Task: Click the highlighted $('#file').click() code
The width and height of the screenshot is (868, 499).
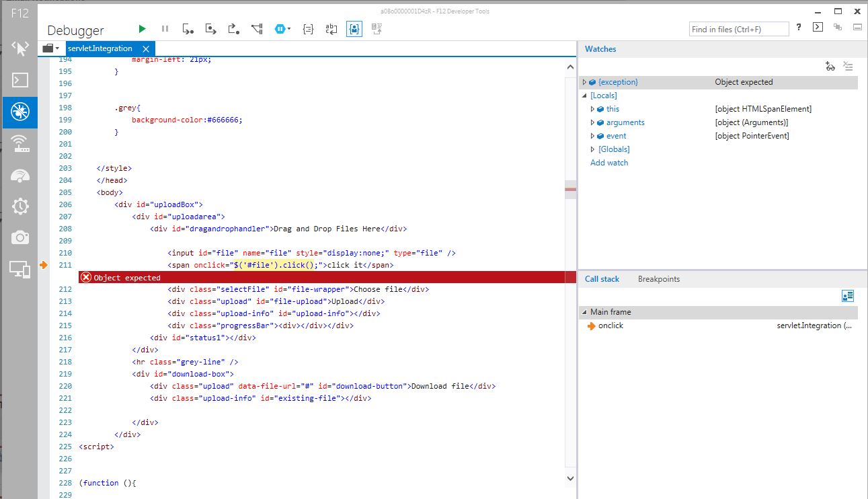Action: coord(274,265)
